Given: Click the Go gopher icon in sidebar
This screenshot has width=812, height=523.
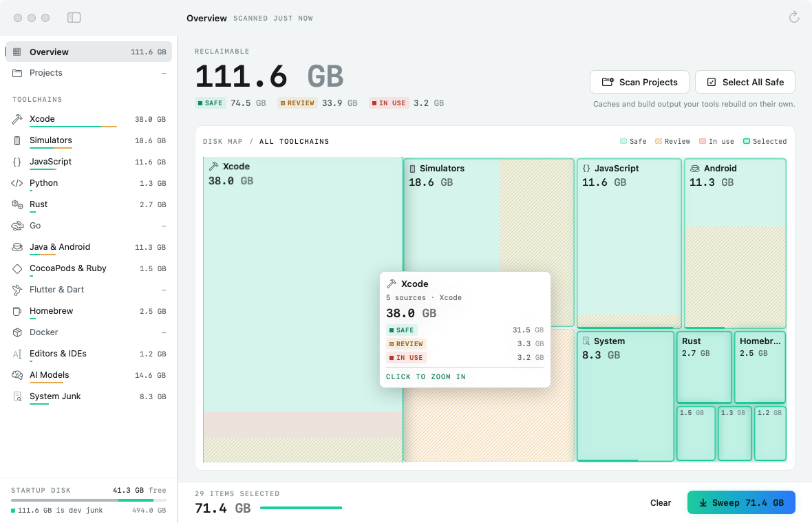Looking at the screenshot, I should click(x=17, y=226).
